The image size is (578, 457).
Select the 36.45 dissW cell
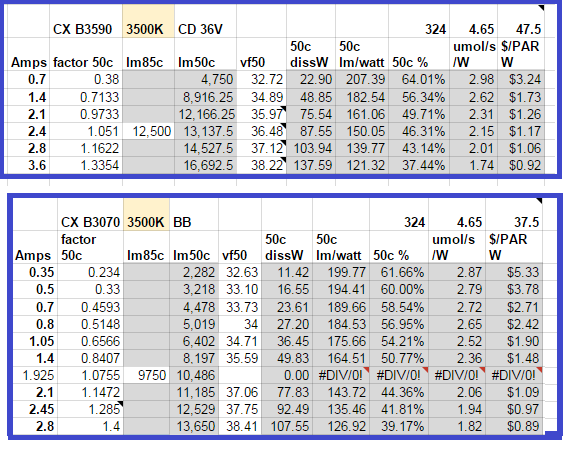pos(287,341)
